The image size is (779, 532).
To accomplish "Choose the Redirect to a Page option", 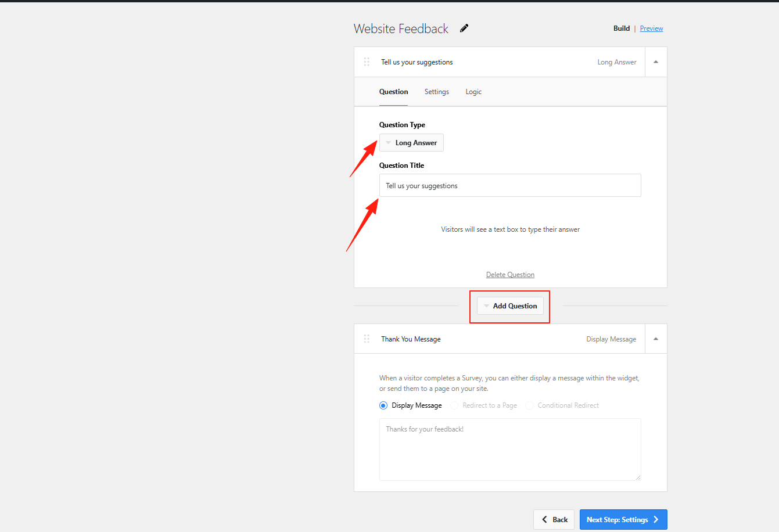I will pos(454,405).
